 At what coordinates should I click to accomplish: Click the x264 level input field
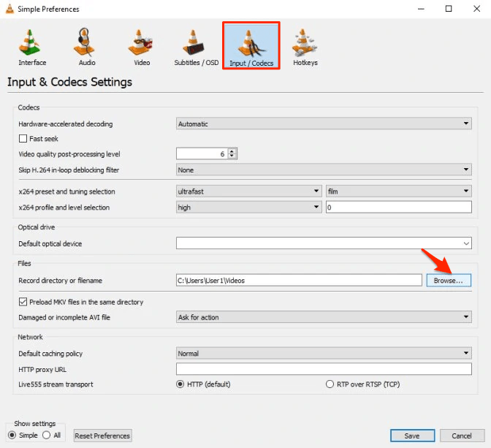tap(399, 207)
